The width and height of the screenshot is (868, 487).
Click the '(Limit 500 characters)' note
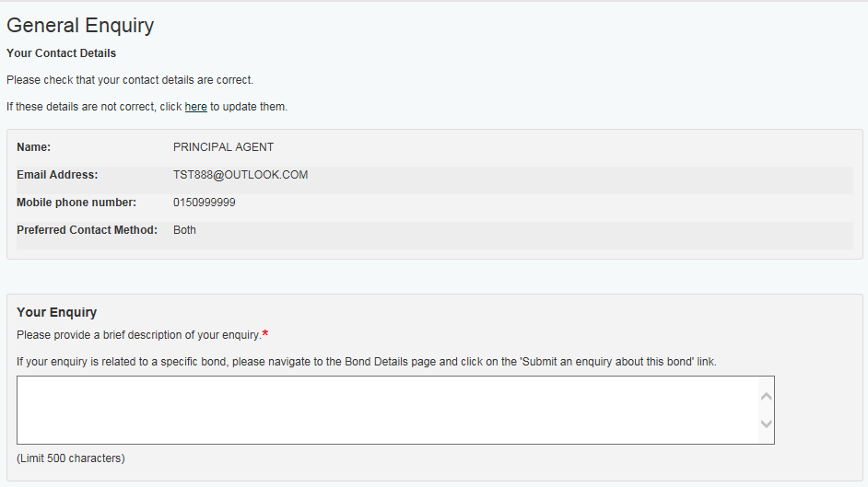tap(70, 458)
